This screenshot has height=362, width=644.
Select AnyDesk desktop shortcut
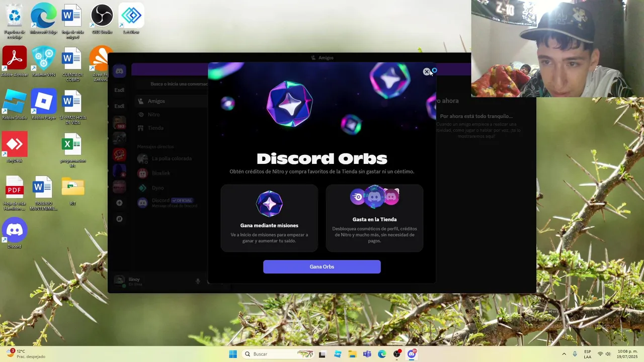tap(15, 148)
